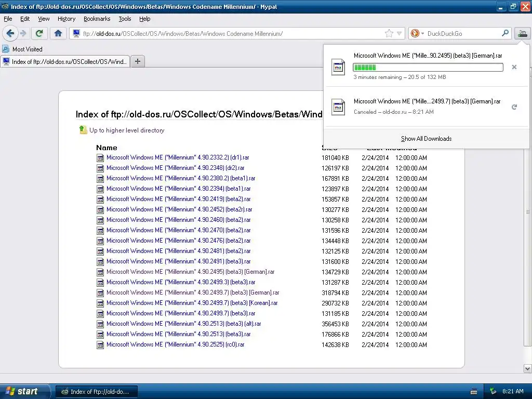The image size is (532, 399).
Task: Click the file icon for 4.90.2499.7 German row
Action: (x=100, y=293)
